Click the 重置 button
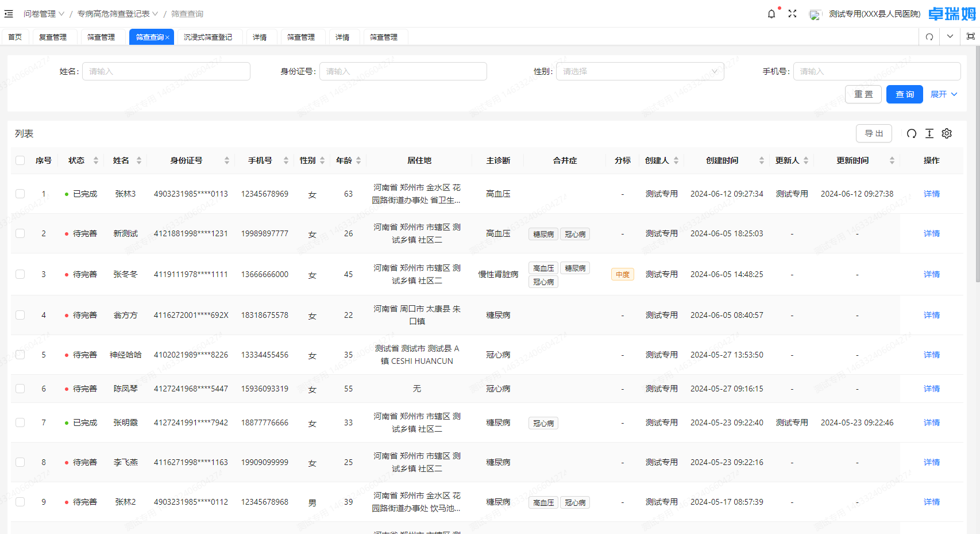 click(x=863, y=94)
